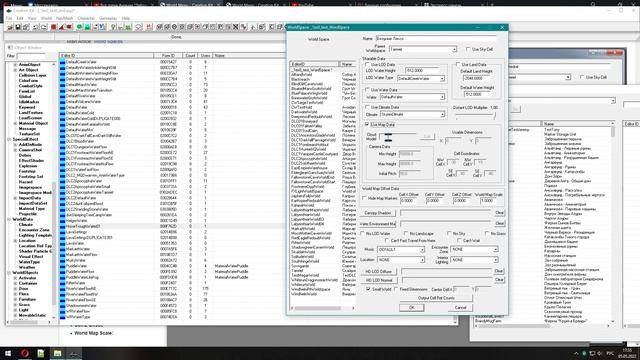Screen dimensions: 640x360
Task: Click the red square toolbar icon
Action: pos(53,27)
